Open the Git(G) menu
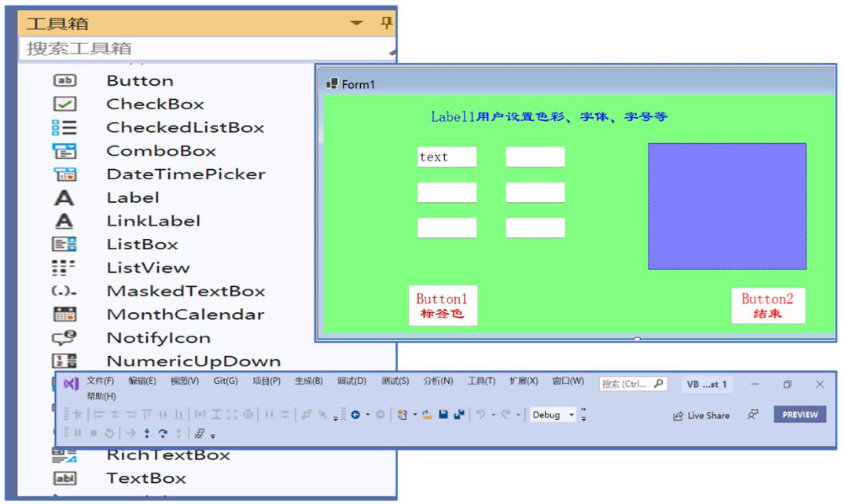Screen dimensions: 842x504 226,381
